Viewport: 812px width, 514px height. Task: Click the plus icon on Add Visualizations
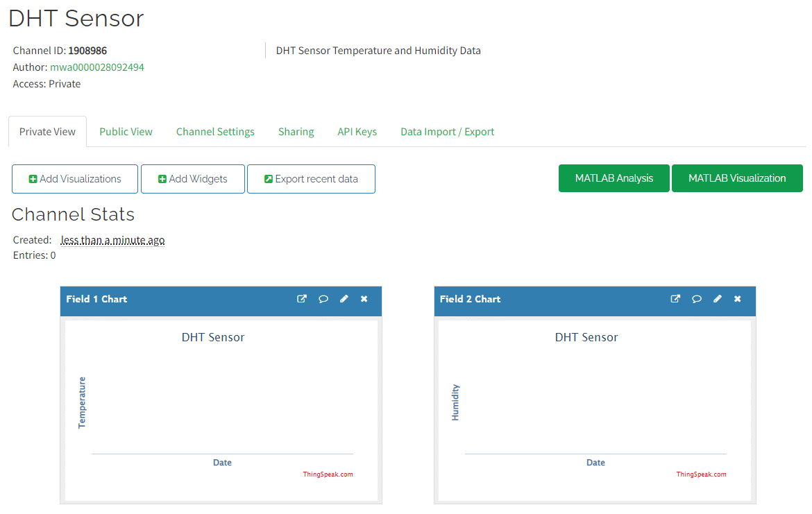click(33, 178)
